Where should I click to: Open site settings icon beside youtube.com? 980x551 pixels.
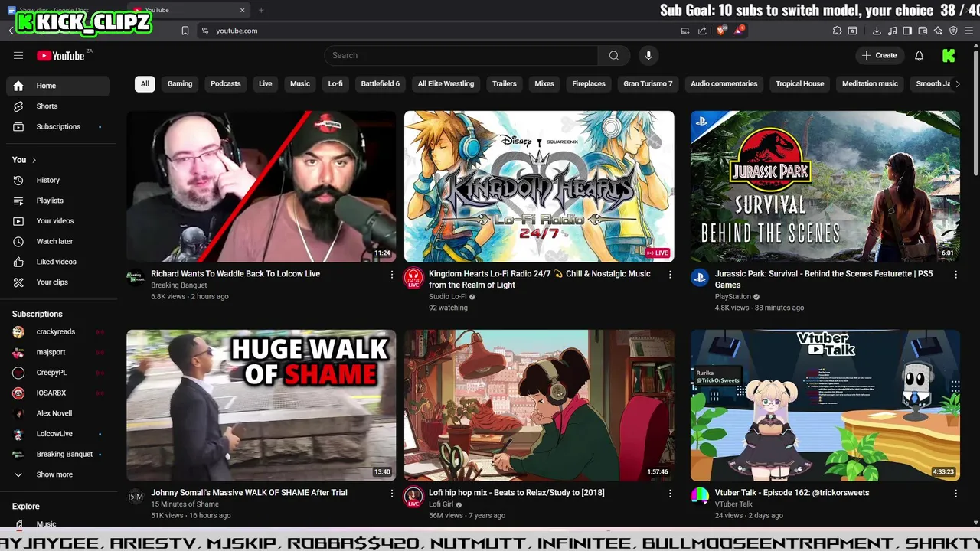(204, 31)
